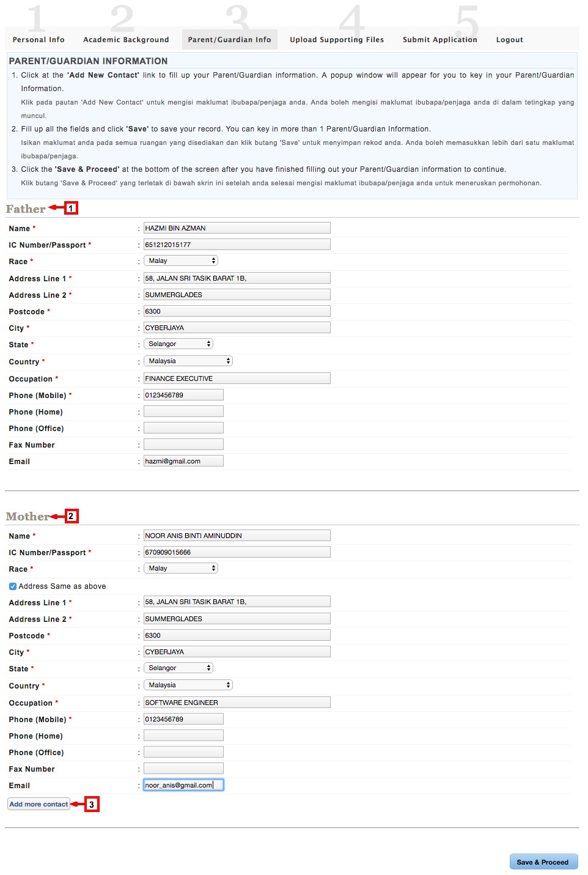588x875 pixels.
Task: Edit Father's Address Line 1 field
Action: [237, 278]
